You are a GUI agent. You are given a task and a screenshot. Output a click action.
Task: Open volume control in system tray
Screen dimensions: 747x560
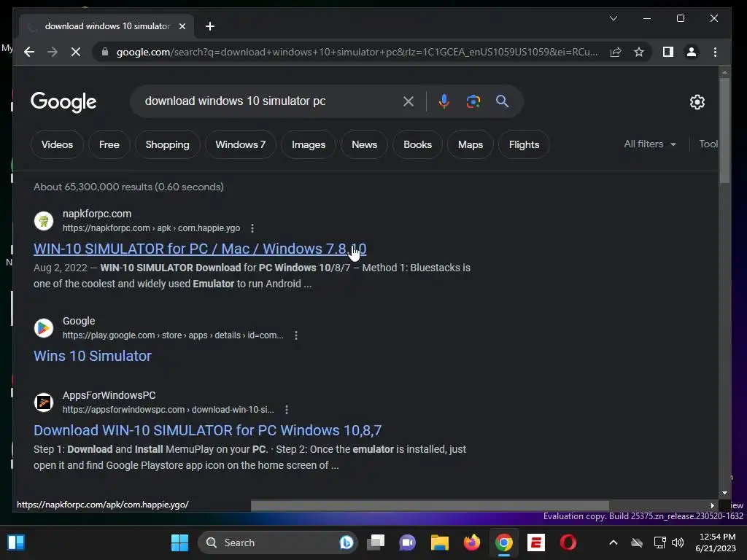(678, 542)
